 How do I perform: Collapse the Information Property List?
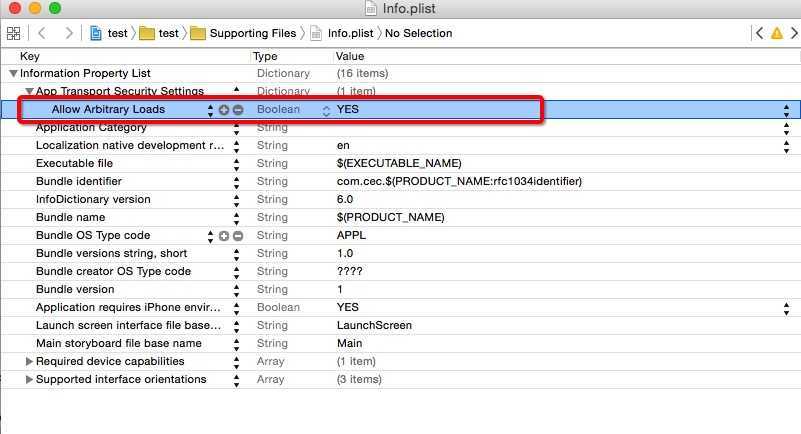[13, 74]
